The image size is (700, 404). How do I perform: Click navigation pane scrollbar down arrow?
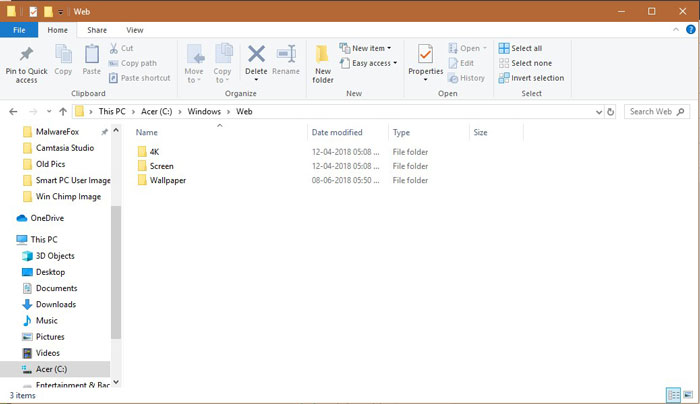pos(116,382)
